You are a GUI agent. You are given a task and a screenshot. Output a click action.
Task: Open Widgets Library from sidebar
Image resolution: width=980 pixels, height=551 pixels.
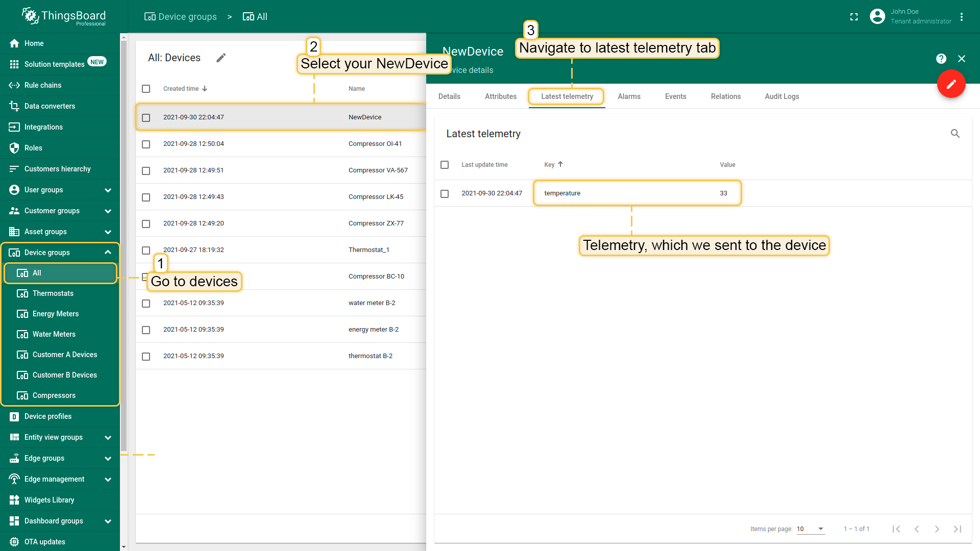[49, 500]
